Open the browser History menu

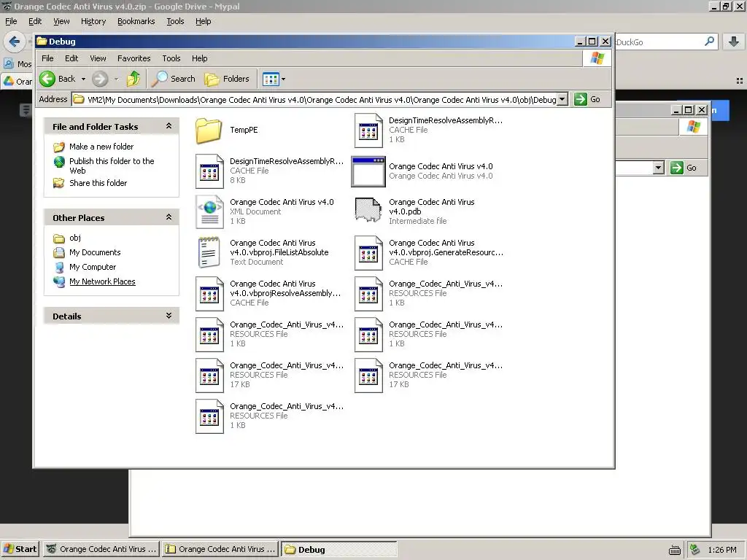click(x=93, y=21)
